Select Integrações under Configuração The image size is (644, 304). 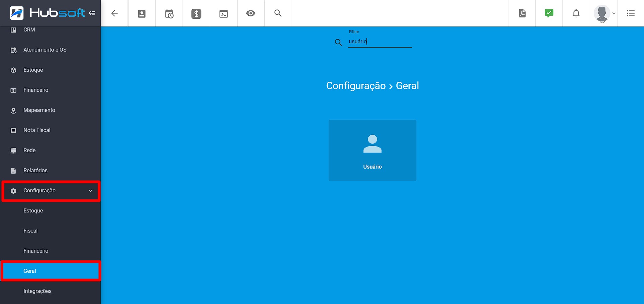click(x=50, y=291)
